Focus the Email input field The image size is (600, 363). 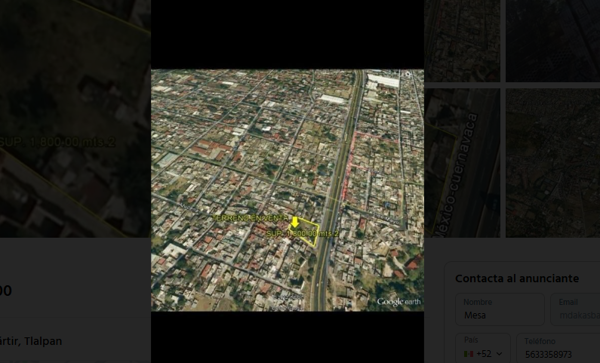pyautogui.click(x=575, y=309)
